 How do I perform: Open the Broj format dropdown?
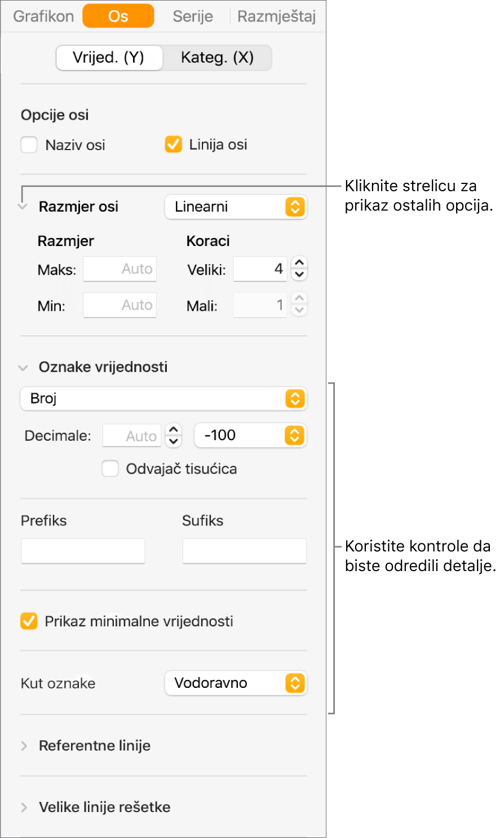point(163,398)
